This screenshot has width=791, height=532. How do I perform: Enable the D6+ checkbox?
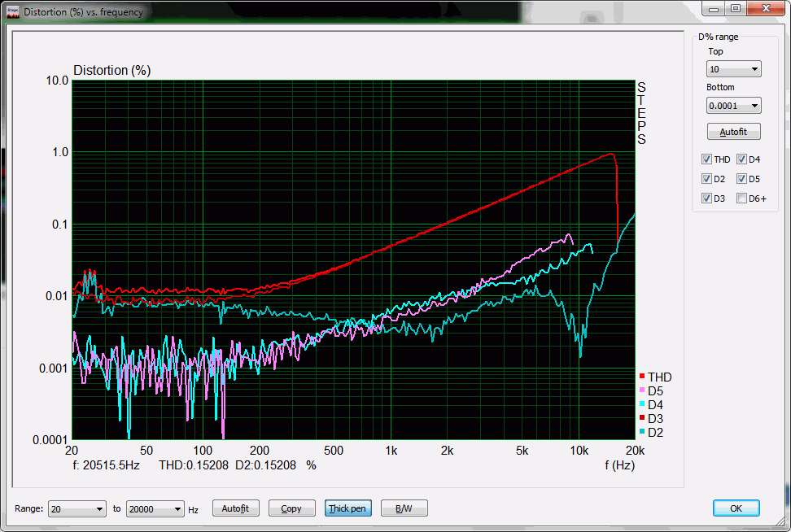coord(742,198)
